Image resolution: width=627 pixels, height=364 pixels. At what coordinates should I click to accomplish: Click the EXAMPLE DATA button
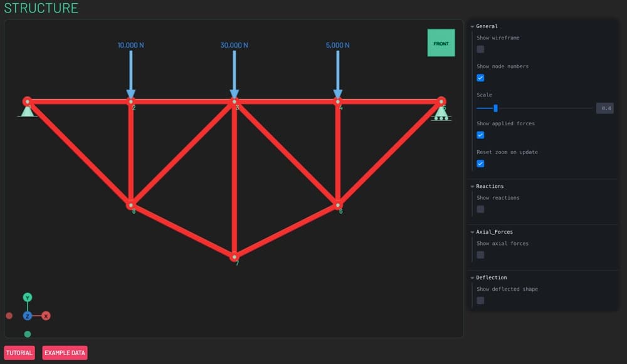65,353
